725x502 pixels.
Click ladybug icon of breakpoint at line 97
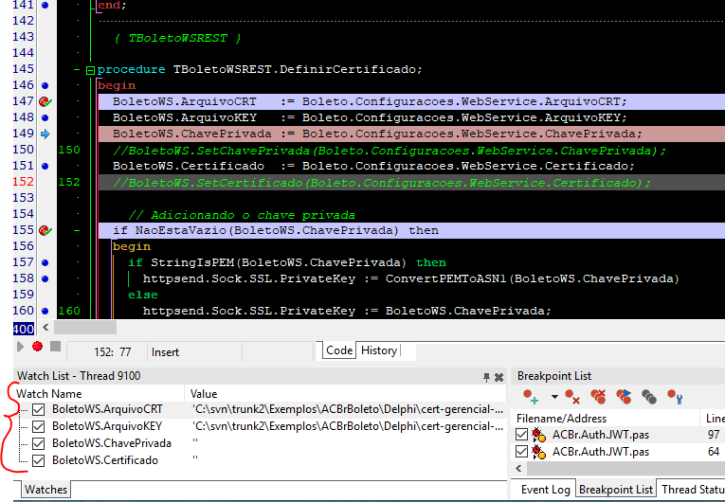click(x=539, y=435)
